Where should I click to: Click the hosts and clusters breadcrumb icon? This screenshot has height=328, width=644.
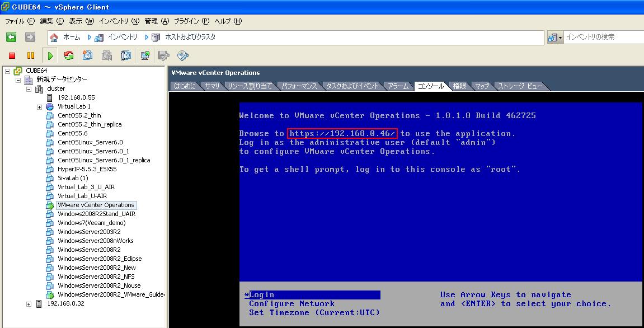tap(156, 38)
